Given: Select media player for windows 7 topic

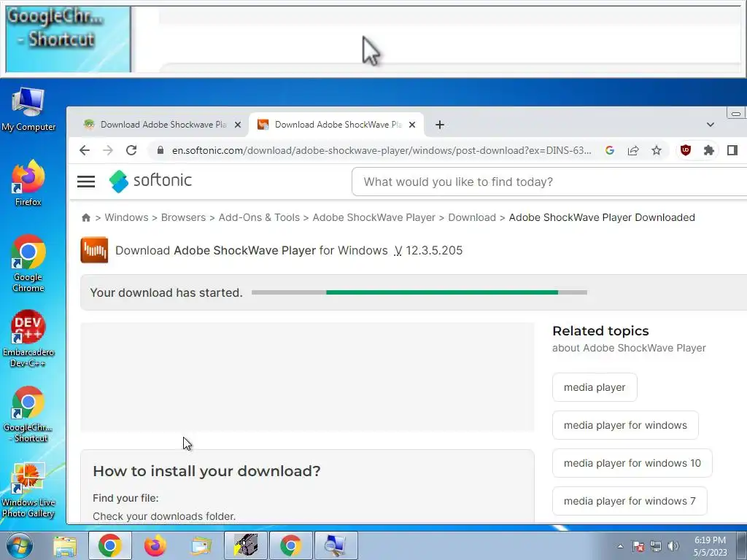Looking at the screenshot, I should pos(630,501).
